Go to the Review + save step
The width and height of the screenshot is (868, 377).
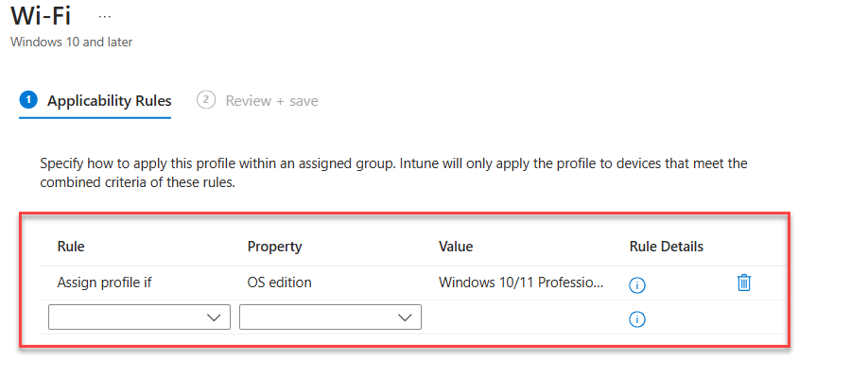tap(257, 101)
